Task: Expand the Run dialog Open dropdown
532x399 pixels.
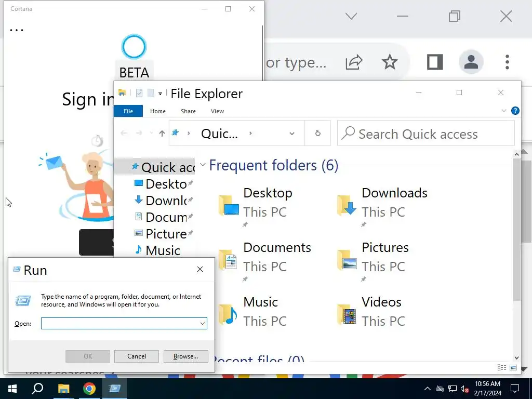Action: 203,323
